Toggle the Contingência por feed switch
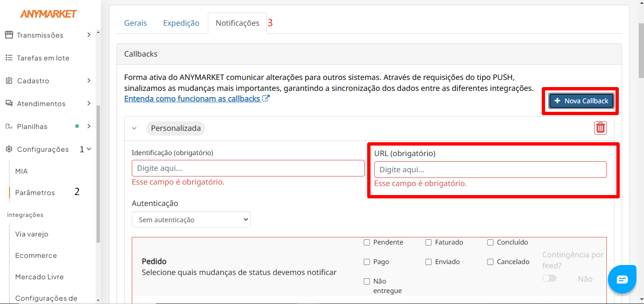 [x=549, y=278]
